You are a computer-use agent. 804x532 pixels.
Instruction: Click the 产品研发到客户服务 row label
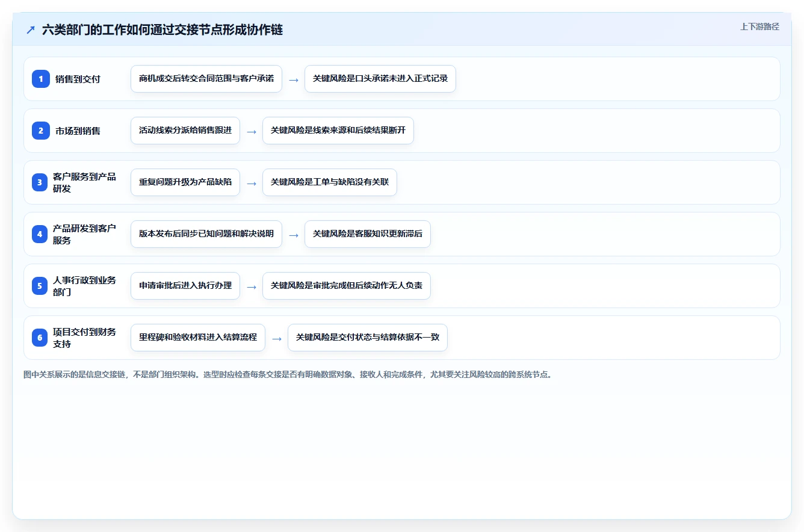tap(84, 234)
